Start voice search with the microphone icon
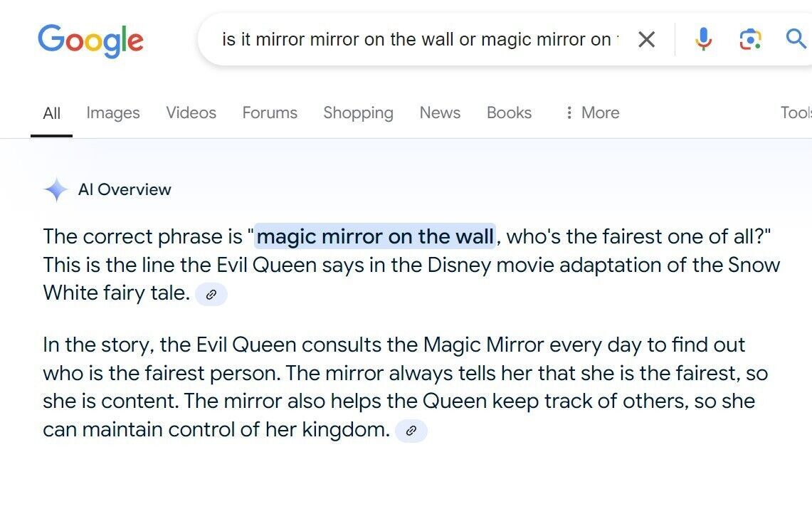Image resolution: width=812 pixels, height=509 pixels. click(703, 39)
